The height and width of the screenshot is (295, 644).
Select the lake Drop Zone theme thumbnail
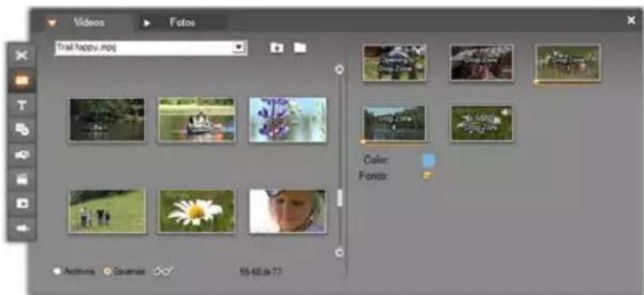coord(395,124)
